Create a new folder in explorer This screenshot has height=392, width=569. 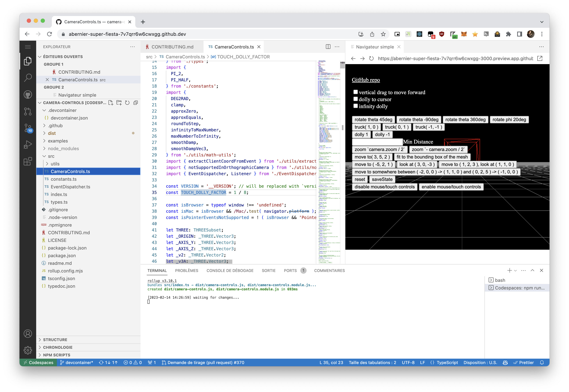point(119,103)
